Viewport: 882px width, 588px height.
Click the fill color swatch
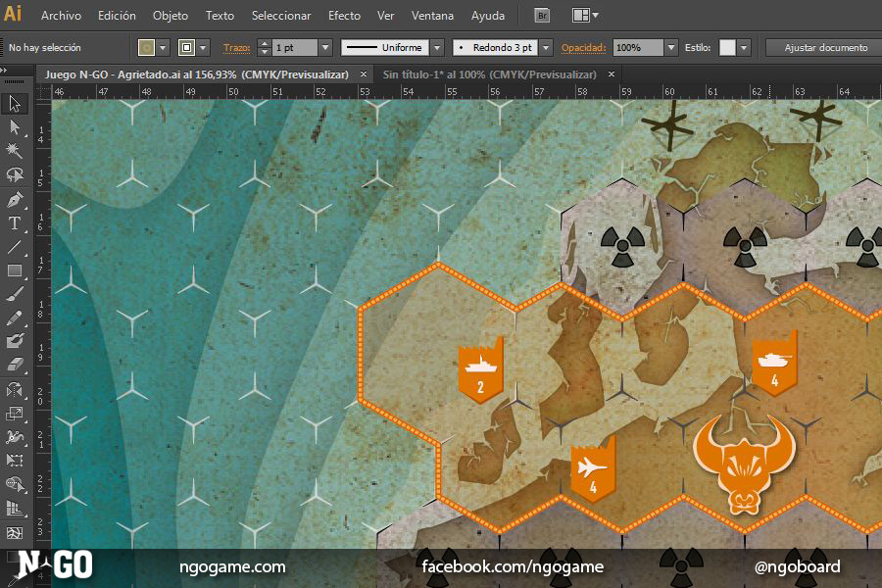(x=146, y=47)
